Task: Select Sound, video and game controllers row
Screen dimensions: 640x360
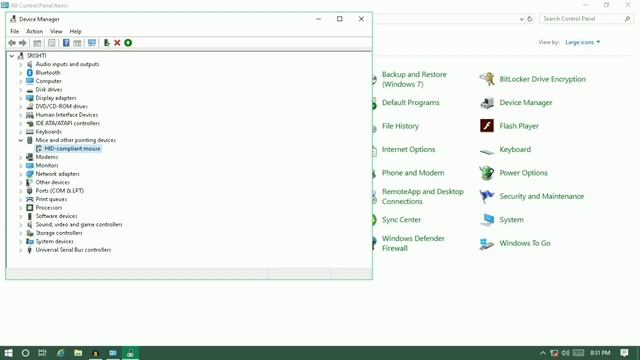Action: click(x=79, y=224)
